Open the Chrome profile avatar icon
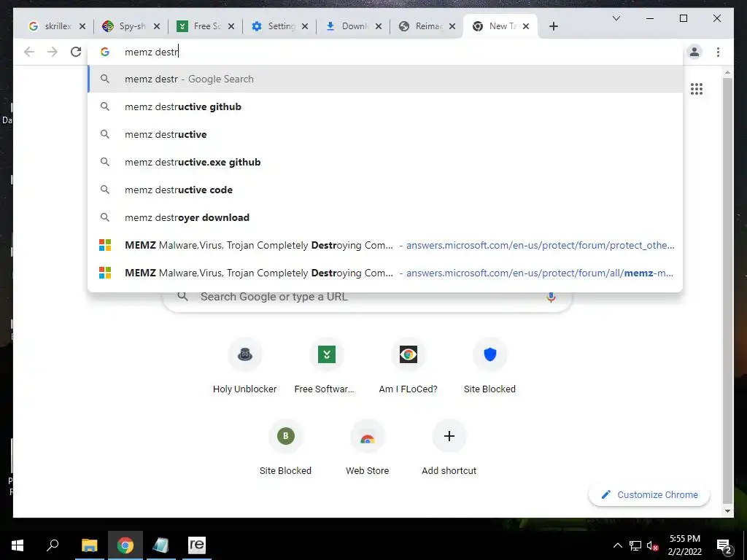Image resolution: width=747 pixels, height=560 pixels. pos(694,52)
